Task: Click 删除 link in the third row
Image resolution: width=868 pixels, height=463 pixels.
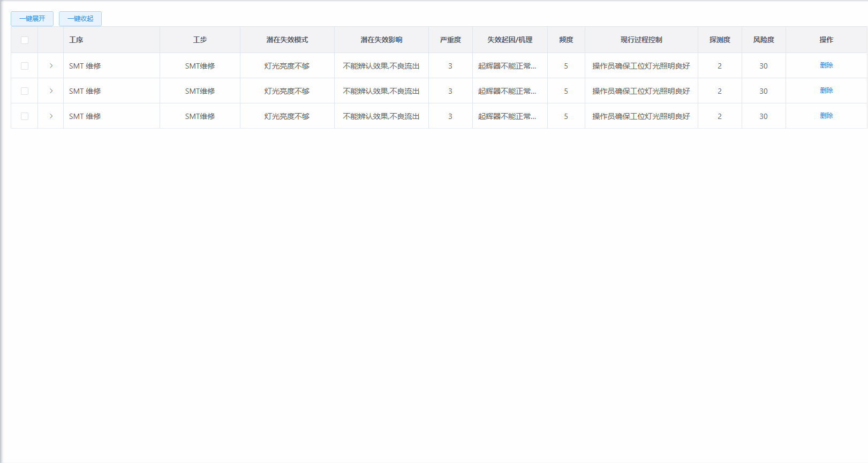Action: pyautogui.click(x=826, y=116)
